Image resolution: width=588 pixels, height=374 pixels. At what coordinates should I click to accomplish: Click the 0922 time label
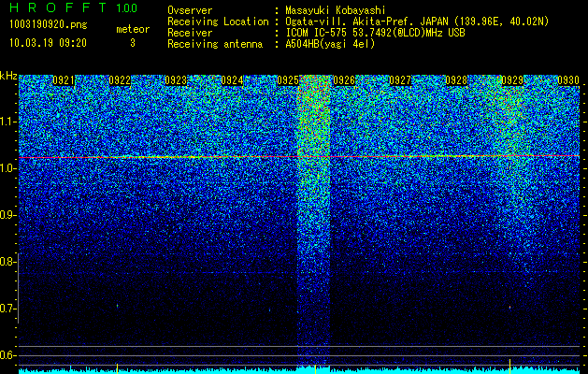120,80
